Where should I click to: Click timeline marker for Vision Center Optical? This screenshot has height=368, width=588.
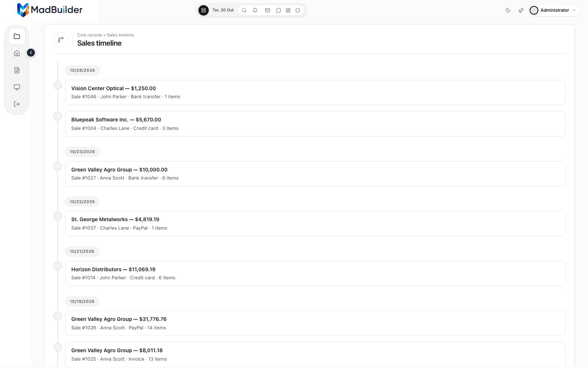[58, 85]
